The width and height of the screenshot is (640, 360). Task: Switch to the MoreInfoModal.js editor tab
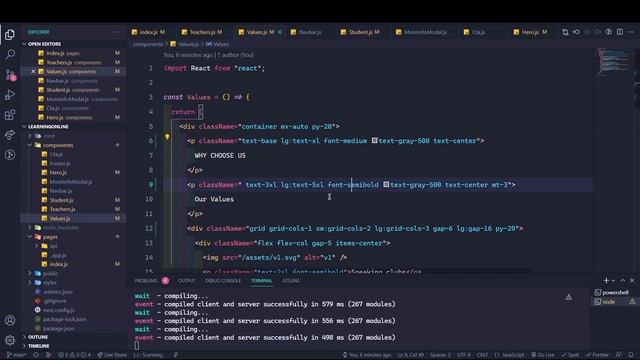click(x=425, y=32)
